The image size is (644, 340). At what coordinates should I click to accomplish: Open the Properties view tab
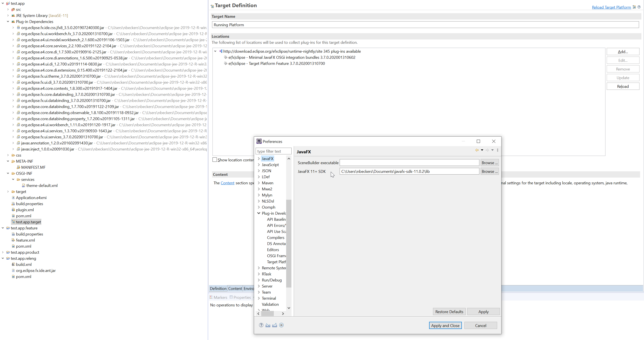coord(240,297)
